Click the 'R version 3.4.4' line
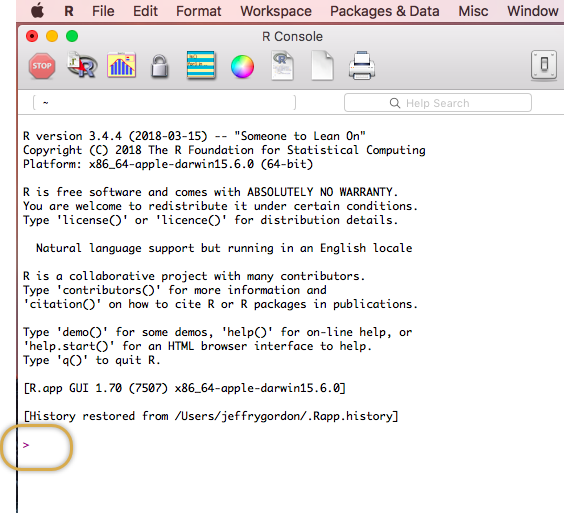This screenshot has width=564, height=513. click(194, 136)
